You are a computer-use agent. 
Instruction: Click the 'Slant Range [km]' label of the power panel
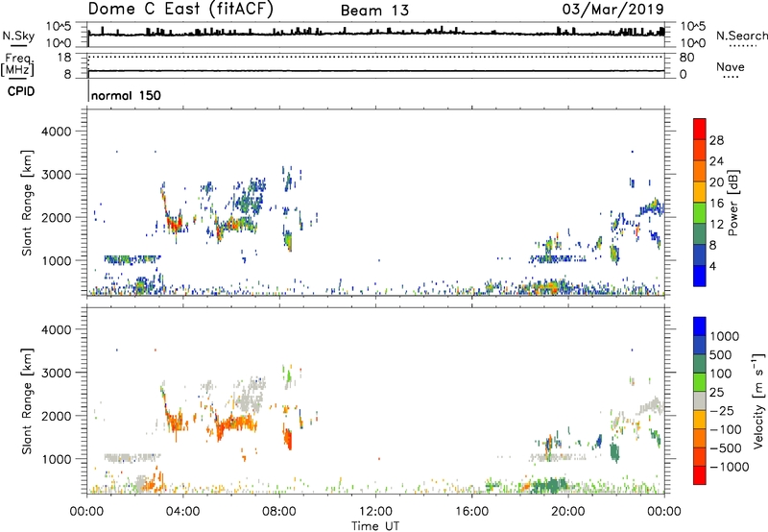point(27,204)
